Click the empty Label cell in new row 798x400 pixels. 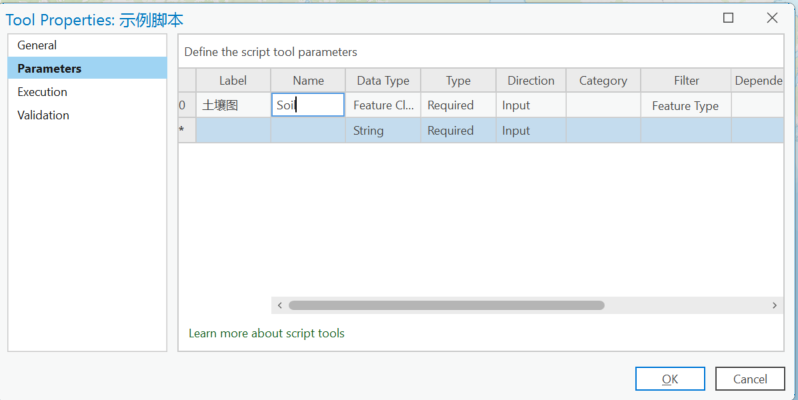233,130
